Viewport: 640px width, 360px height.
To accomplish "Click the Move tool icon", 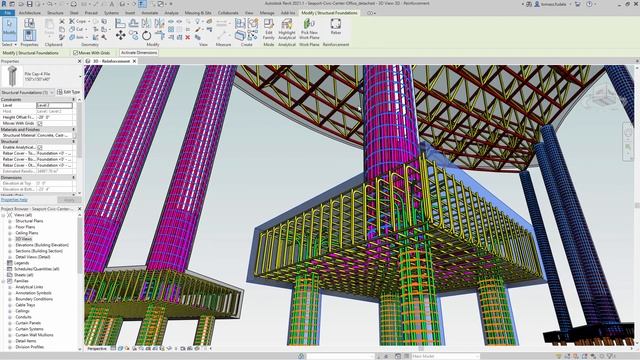I will pyautogui.click(x=120, y=36).
